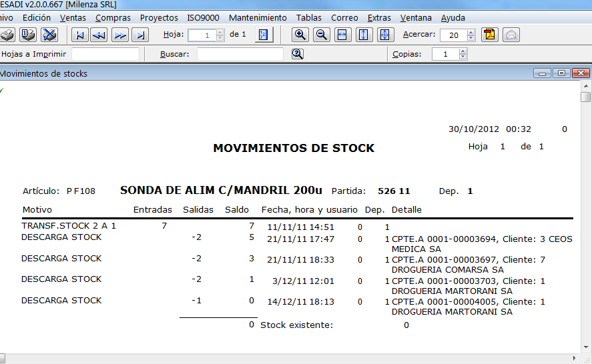This screenshot has width=592, height=364.
Task: Open the Tablas menu
Action: (x=309, y=18)
